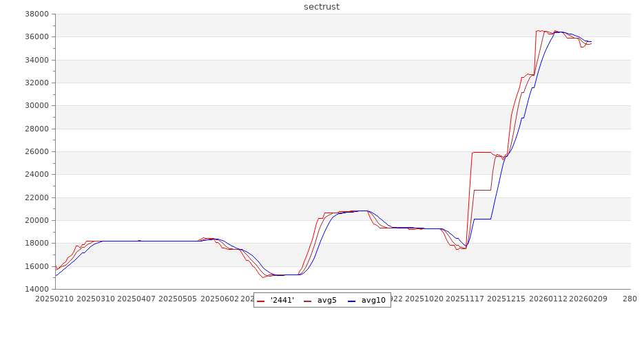This screenshot has width=644, height=344.
Task: Select the 20250407 x-axis date label
Action: click(x=137, y=299)
